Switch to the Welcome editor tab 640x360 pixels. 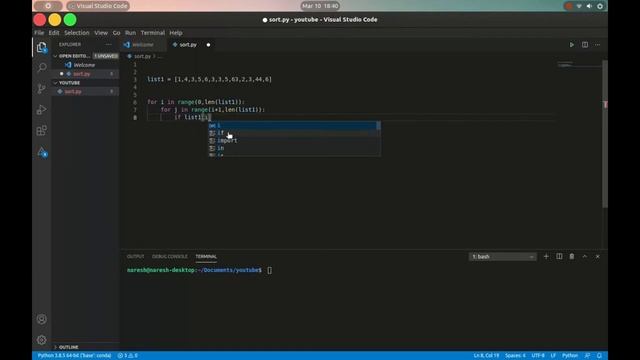point(143,44)
